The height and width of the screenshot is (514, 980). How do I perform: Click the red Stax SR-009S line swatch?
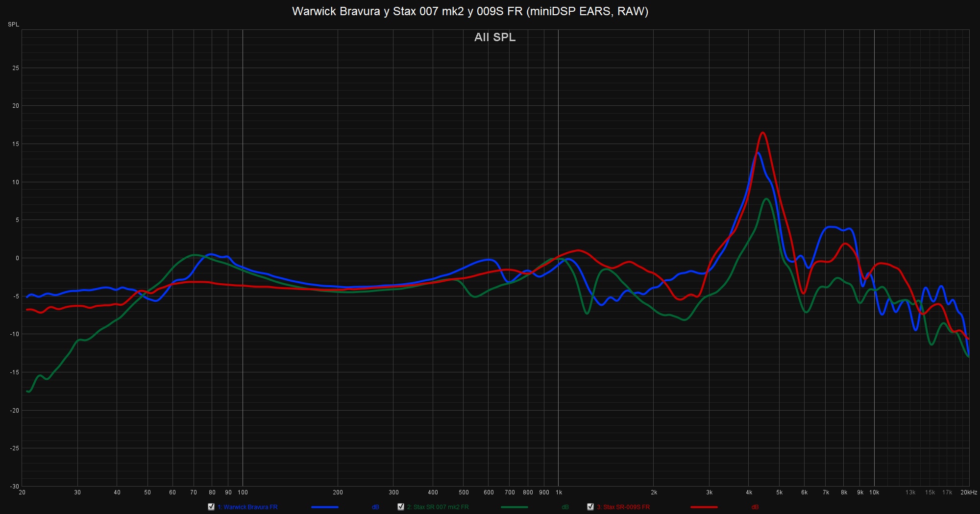[704, 507]
